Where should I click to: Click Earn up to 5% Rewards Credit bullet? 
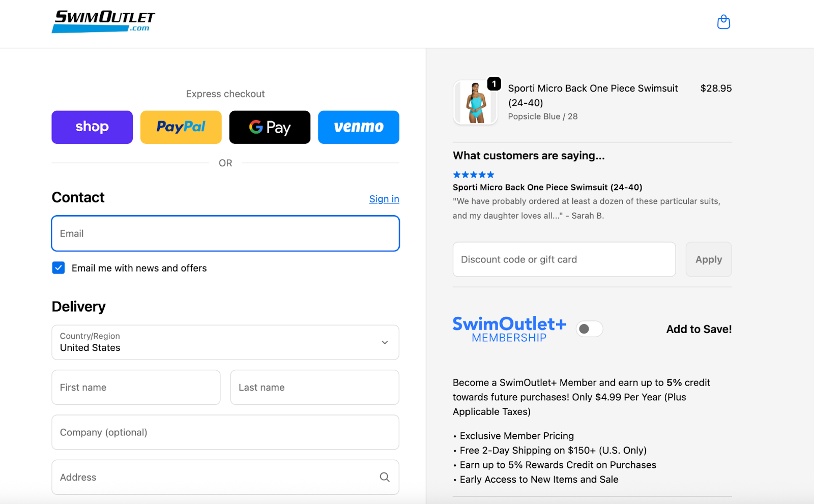click(558, 465)
